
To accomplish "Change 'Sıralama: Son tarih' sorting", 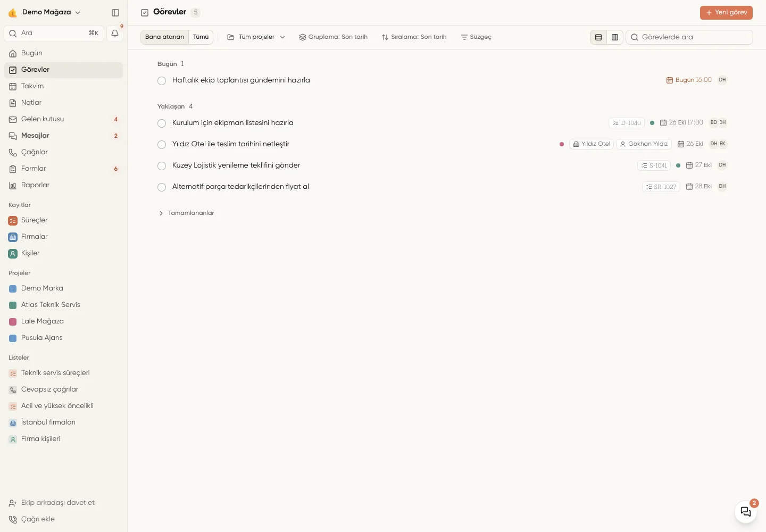I will tap(414, 37).
